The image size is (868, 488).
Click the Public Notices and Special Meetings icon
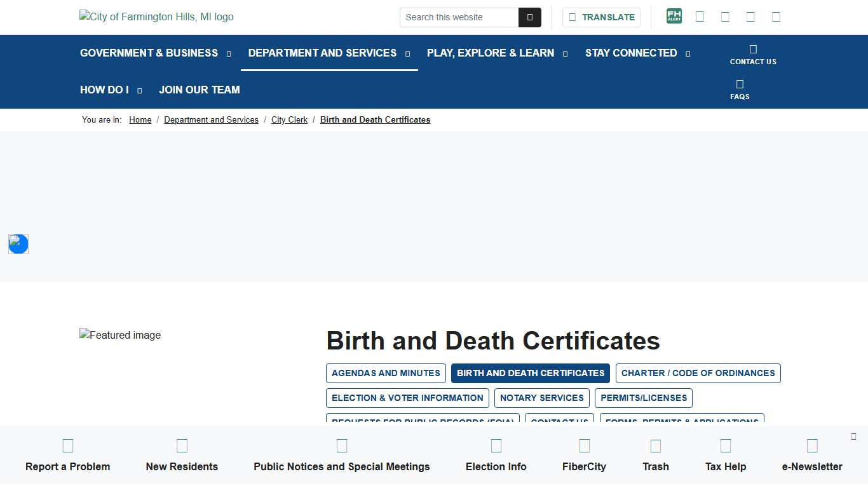click(x=342, y=445)
